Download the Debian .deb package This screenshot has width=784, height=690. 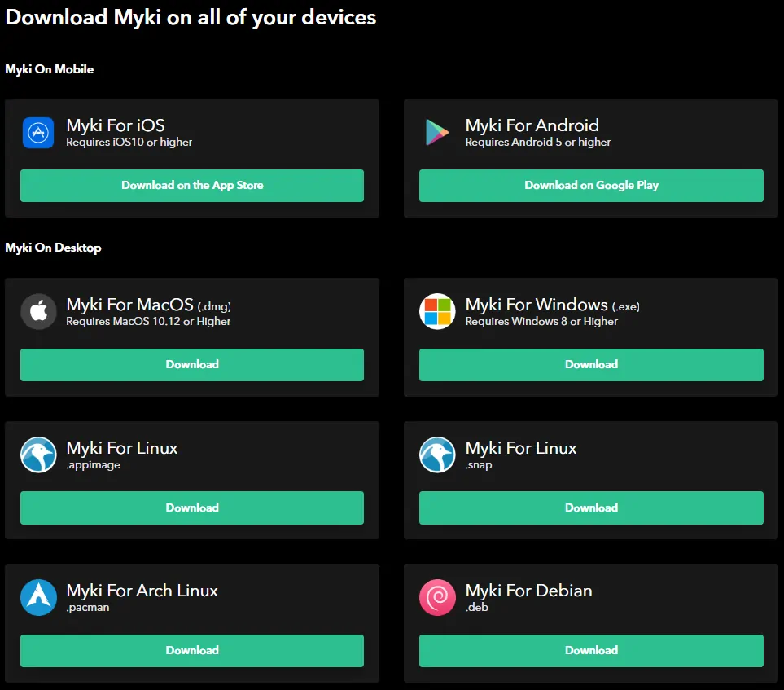[x=591, y=650]
